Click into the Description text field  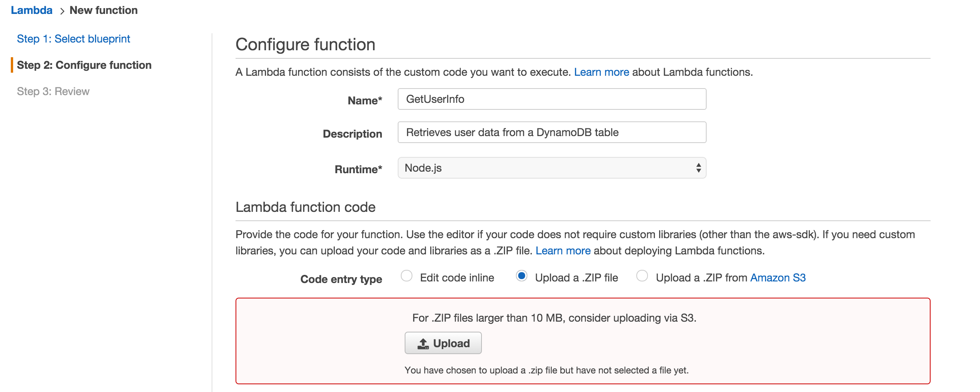(551, 133)
